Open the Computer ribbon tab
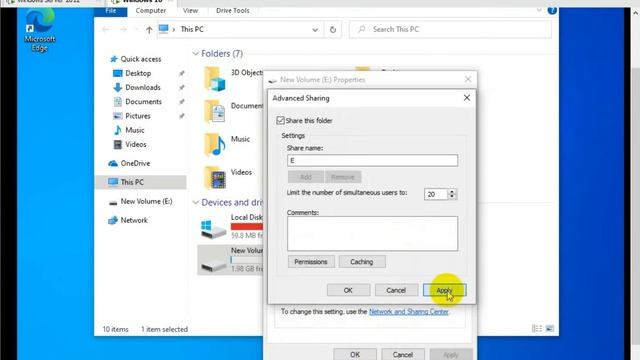 click(151, 11)
